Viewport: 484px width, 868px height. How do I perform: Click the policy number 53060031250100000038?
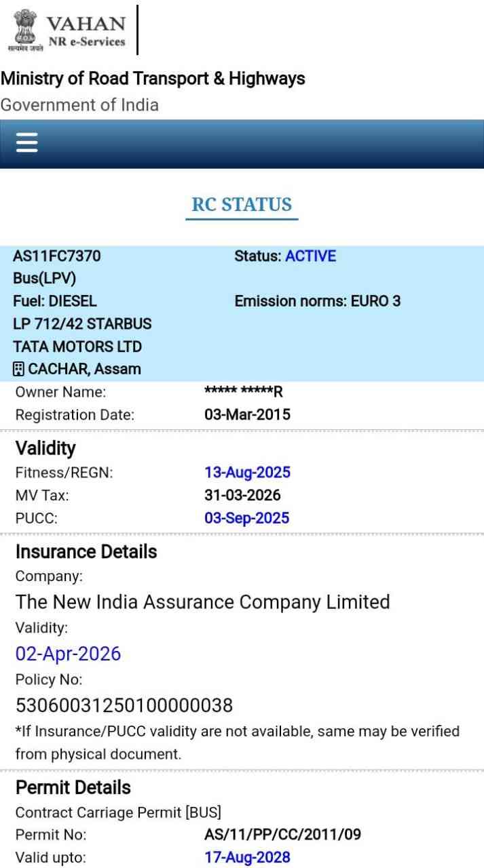(x=124, y=706)
